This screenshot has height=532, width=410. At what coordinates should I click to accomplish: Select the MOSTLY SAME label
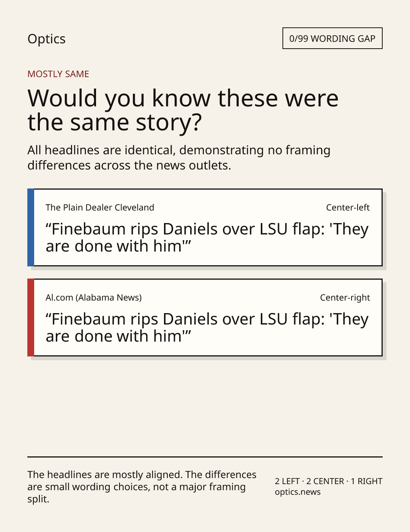click(x=58, y=74)
